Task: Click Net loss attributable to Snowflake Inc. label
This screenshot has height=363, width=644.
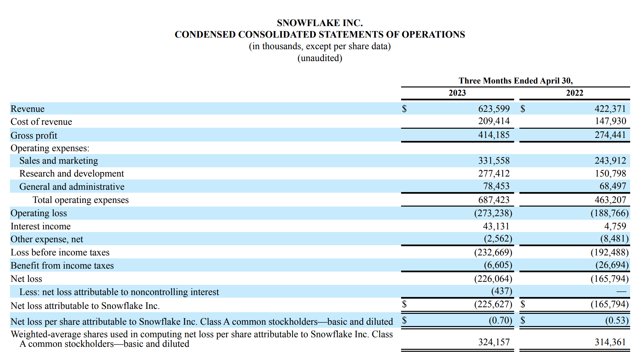Action: (85, 306)
